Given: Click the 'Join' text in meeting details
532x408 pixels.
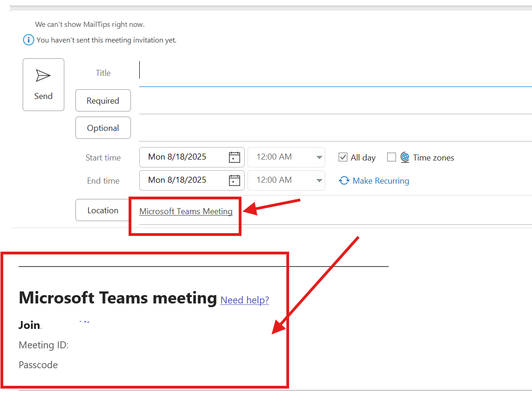Looking at the screenshot, I should [30, 325].
